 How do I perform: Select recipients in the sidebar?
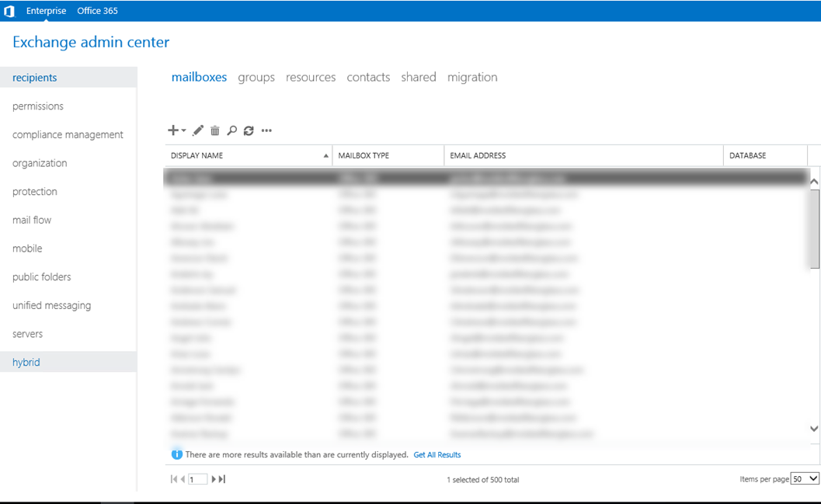pyautogui.click(x=68, y=78)
